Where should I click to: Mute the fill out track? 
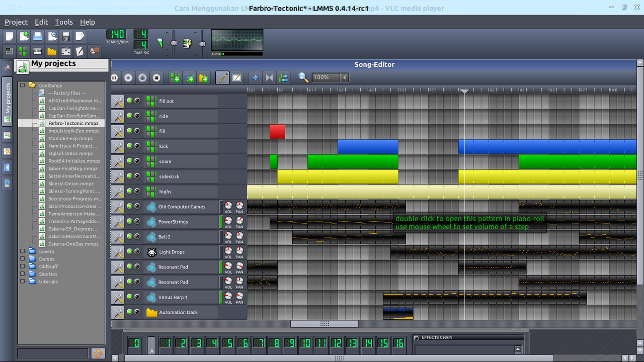pyautogui.click(x=129, y=101)
